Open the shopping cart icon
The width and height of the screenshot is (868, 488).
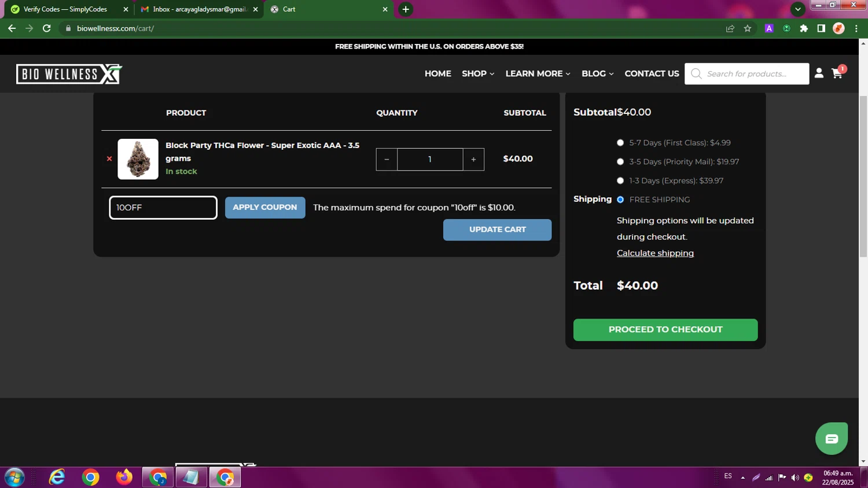[x=837, y=73]
